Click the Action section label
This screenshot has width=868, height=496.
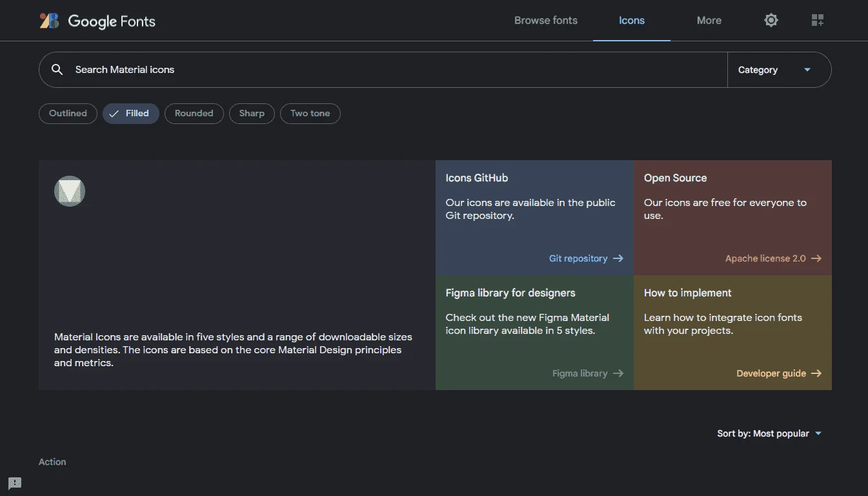pyautogui.click(x=52, y=462)
